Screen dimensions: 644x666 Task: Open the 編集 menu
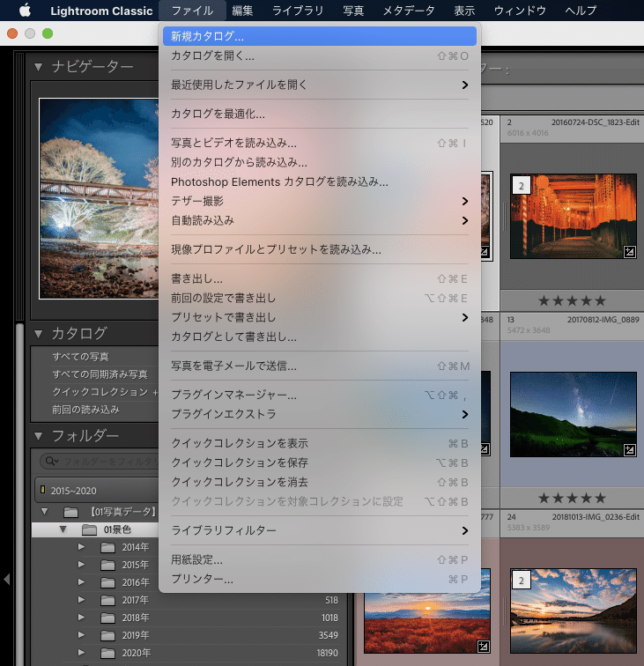coord(242,11)
